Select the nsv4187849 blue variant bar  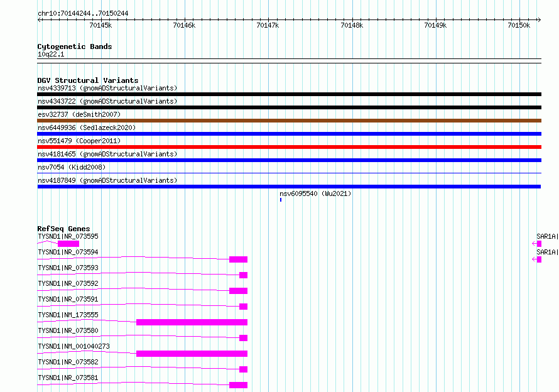pos(289,187)
